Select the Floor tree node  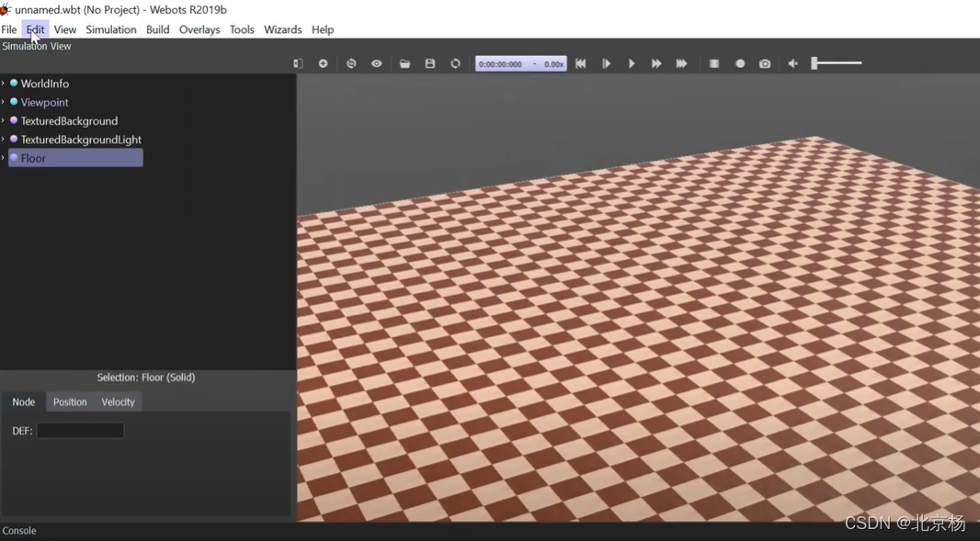pos(75,158)
